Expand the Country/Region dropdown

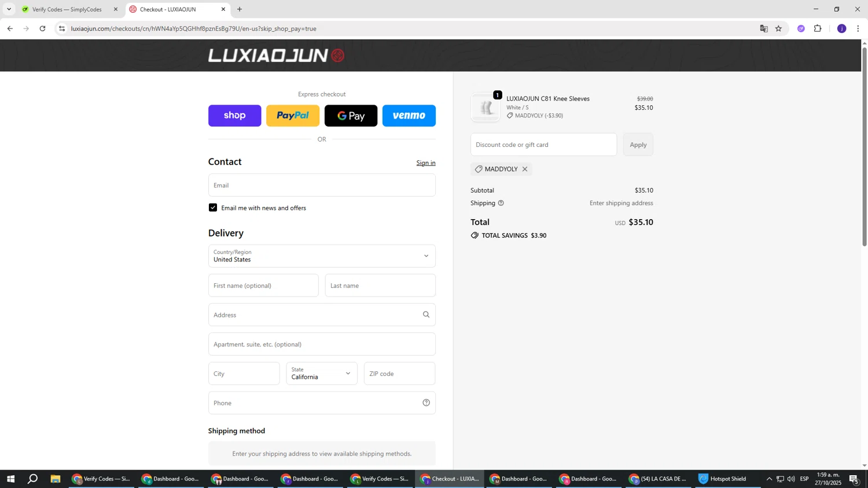click(x=322, y=256)
